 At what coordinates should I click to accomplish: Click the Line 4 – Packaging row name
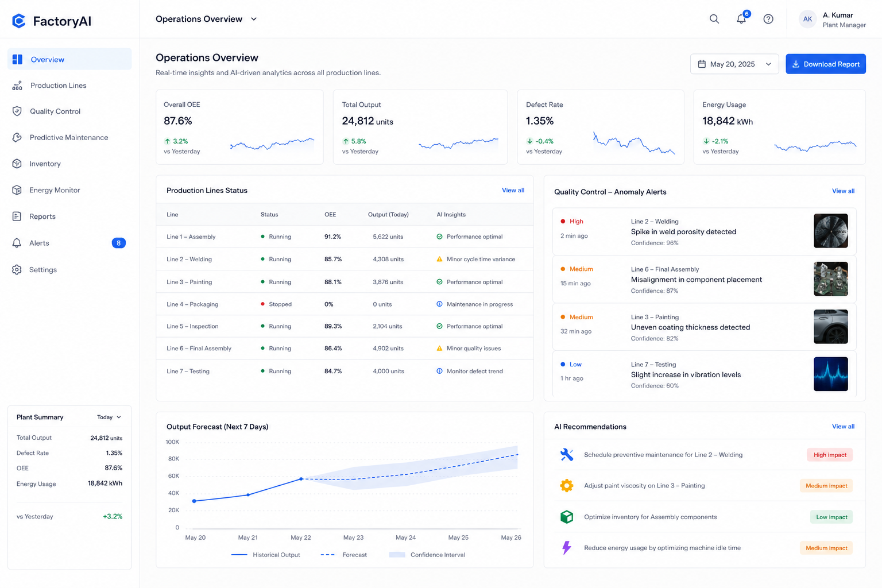[192, 304]
